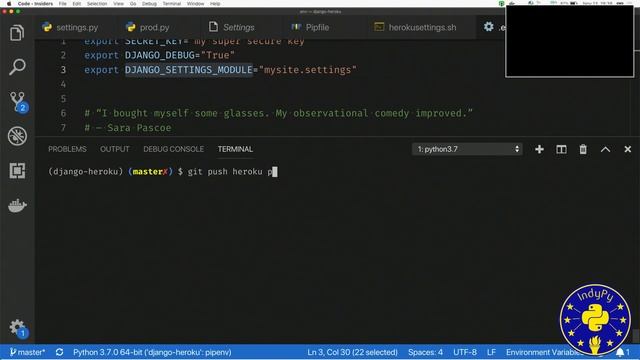Open the Go menu
Viewport: 640px width, 360px height.
133,4
